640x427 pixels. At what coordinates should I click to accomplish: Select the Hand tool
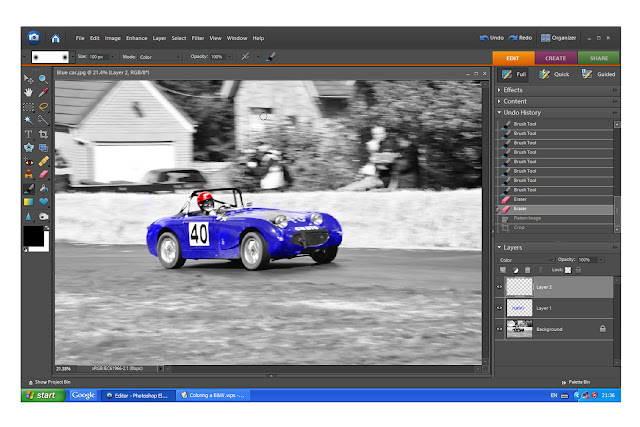(x=29, y=92)
